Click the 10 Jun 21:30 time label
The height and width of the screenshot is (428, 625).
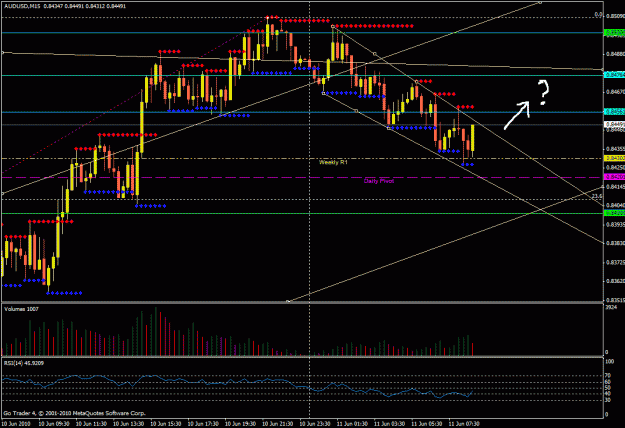pyautogui.click(x=277, y=424)
